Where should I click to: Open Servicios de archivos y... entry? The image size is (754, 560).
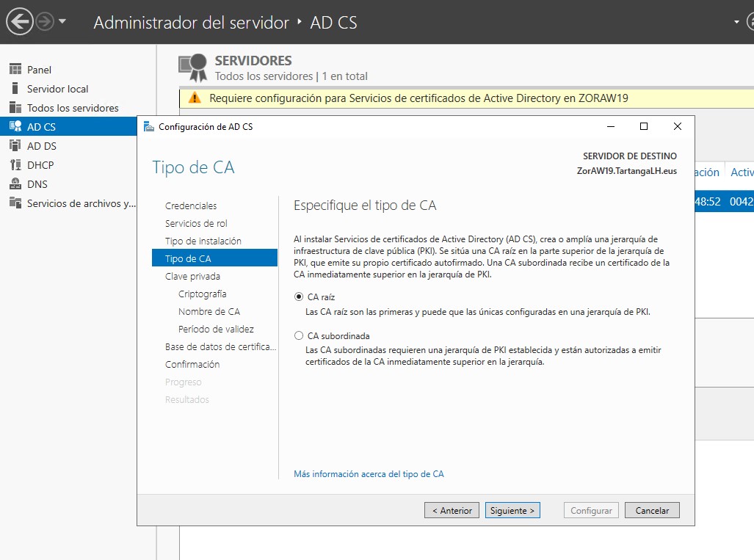(81, 203)
